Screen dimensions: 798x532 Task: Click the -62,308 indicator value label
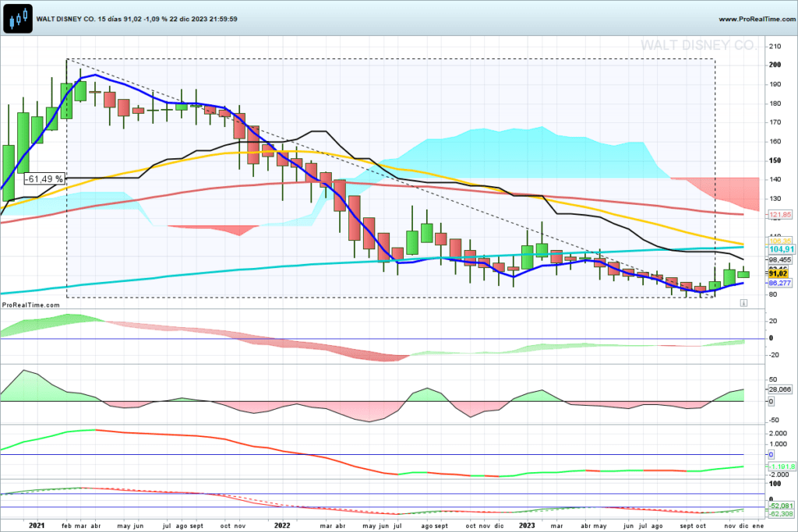point(781,513)
